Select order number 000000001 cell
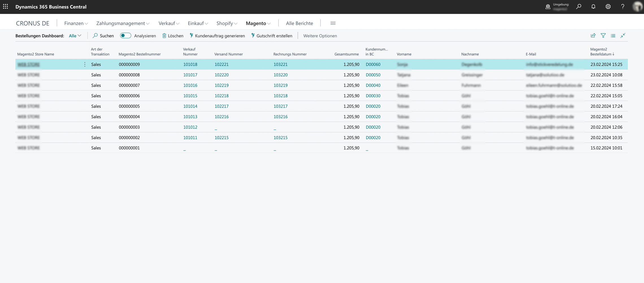This screenshot has width=644, height=283. (x=129, y=148)
